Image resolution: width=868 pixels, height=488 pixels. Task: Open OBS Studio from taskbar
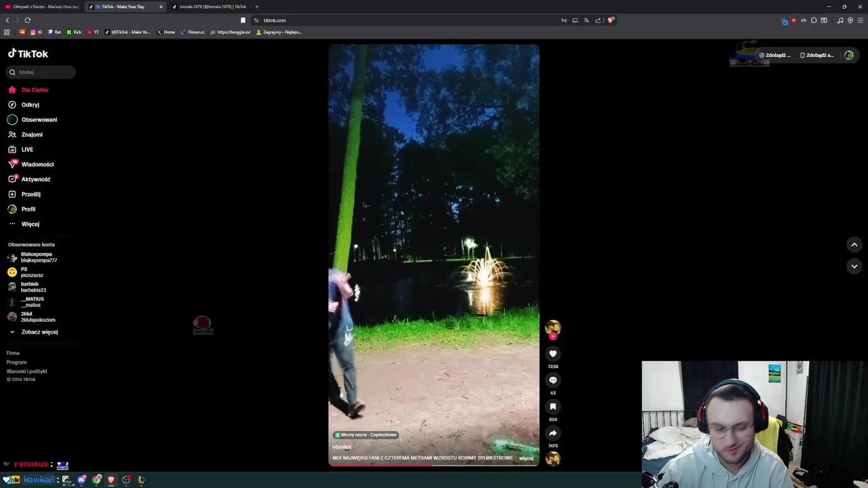[126, 480]
